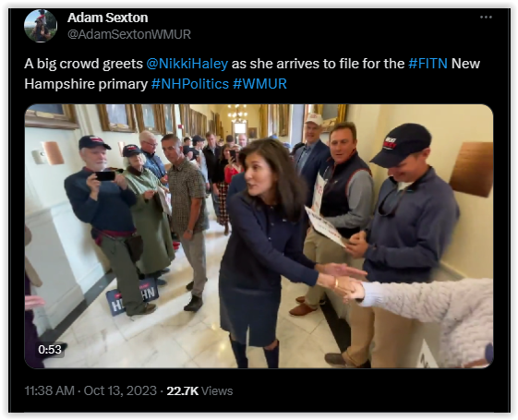
Task: Open the 11:38 AM timestamp link
Action: [x=50, y=391]
